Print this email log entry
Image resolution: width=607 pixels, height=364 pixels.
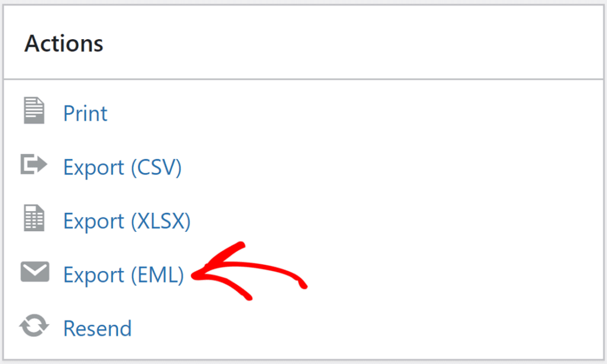(85, 113)
